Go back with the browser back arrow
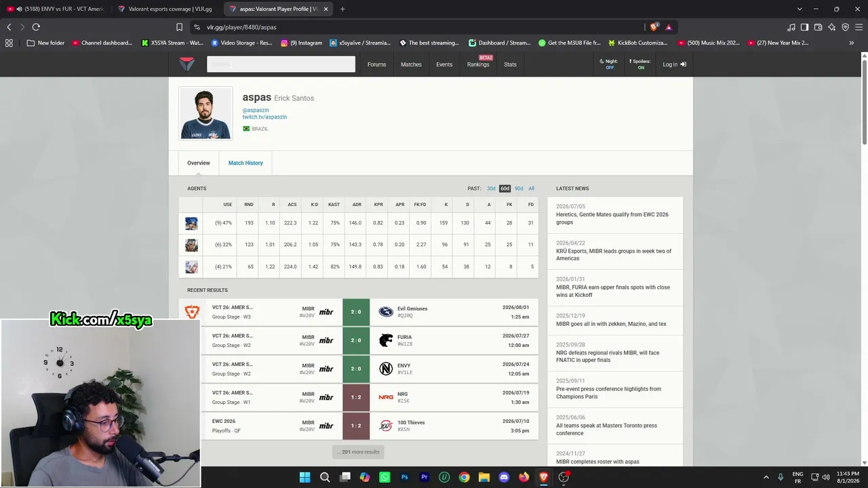868x488 pixels. pyautogui.click(x=9, y=27)
